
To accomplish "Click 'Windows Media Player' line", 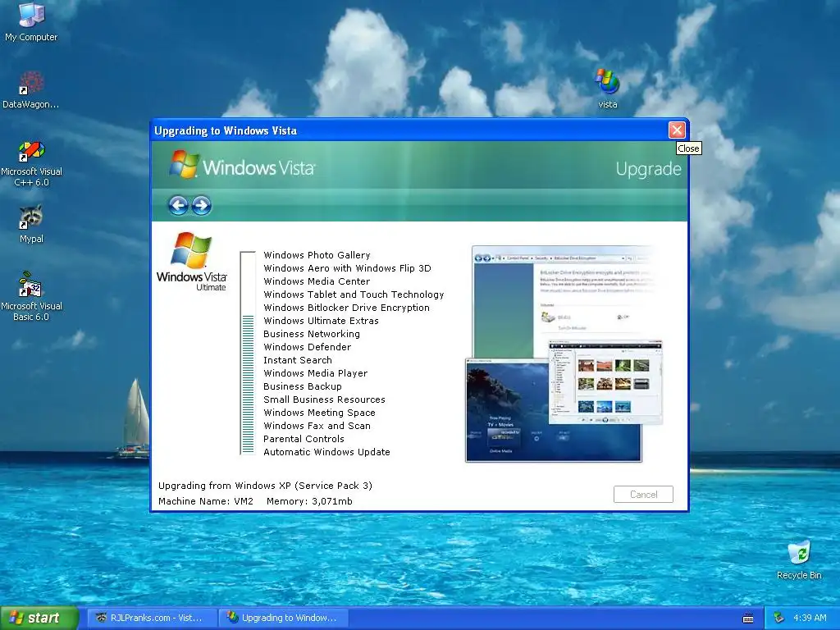I will point(316,373).
